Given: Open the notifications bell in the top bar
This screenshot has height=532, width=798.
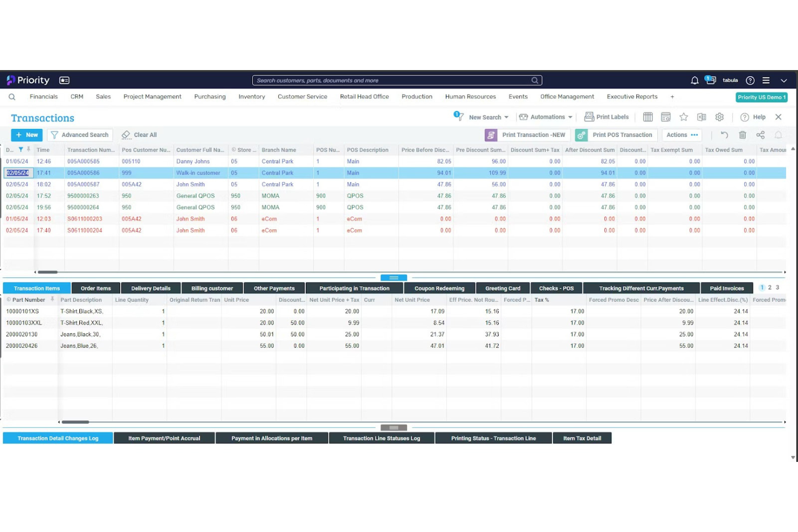Looking at the screenshot, I should coord(694,80).
